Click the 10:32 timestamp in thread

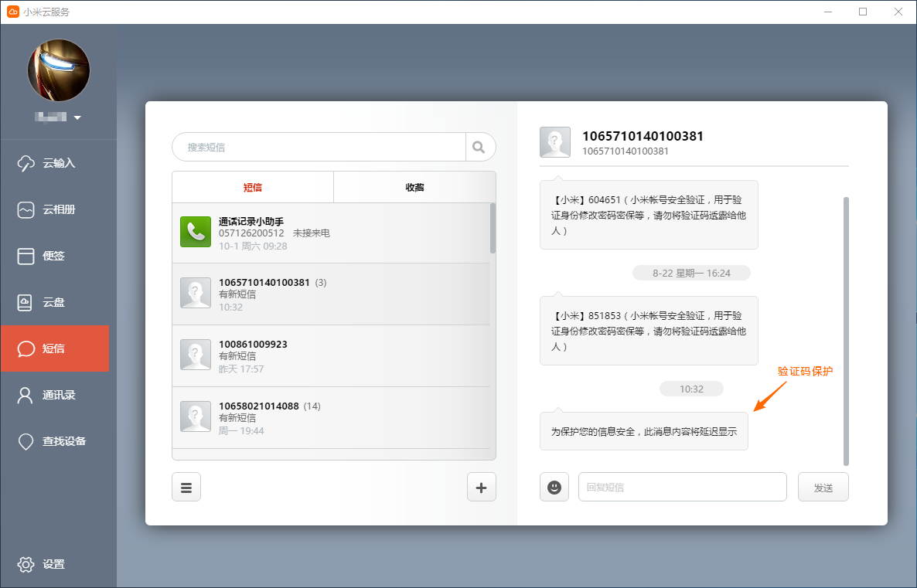(x=691, y=389)
